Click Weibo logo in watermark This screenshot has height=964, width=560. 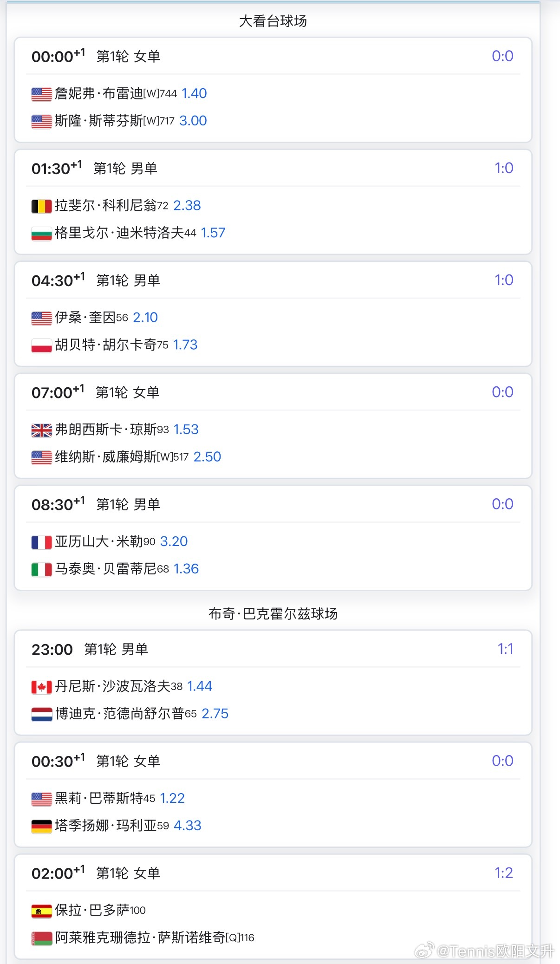(424, 951)
